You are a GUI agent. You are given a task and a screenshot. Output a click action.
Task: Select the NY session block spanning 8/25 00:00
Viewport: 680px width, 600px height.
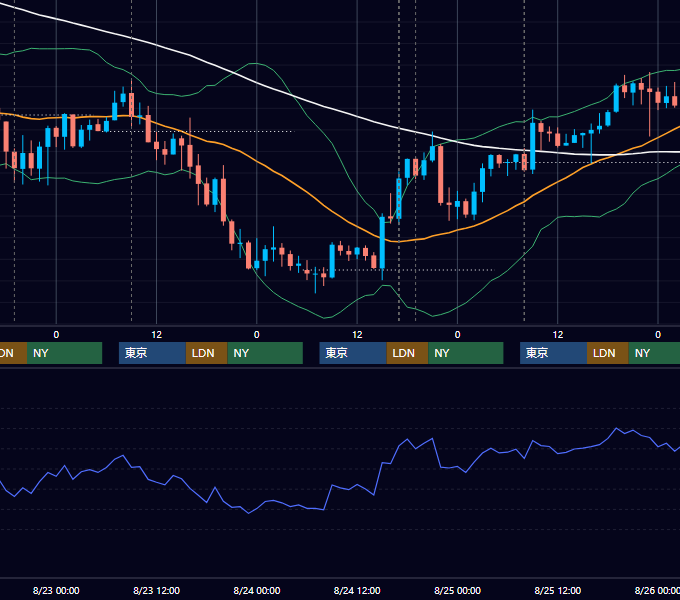tap(466, 353)
